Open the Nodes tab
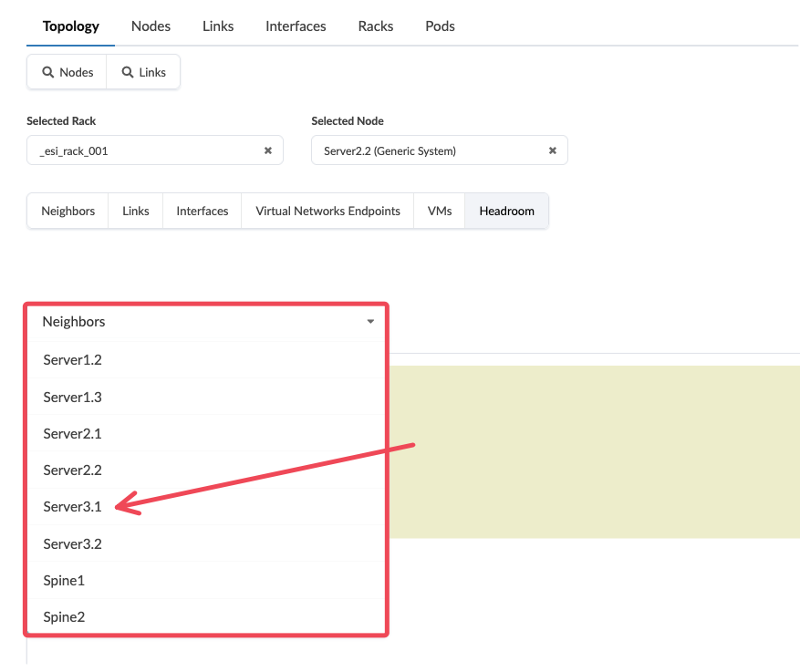This screenshot has height=672, width=800. point(151,26)
